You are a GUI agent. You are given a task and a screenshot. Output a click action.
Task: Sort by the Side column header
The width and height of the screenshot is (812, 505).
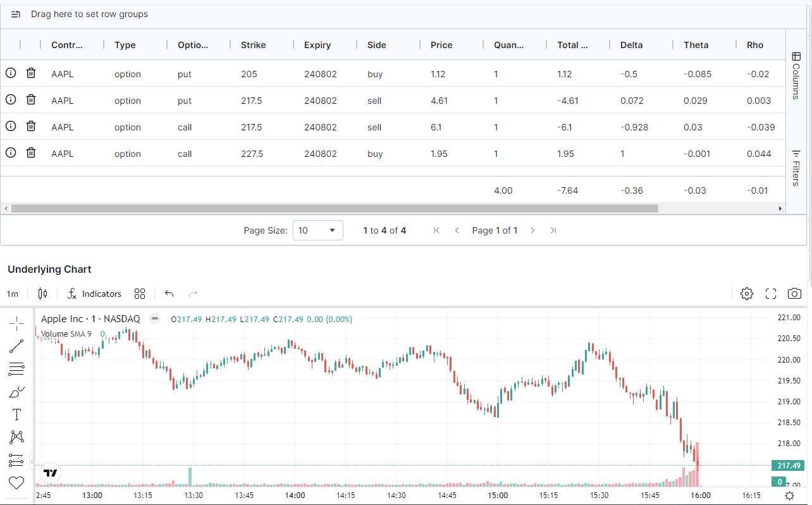click(377, 45)
